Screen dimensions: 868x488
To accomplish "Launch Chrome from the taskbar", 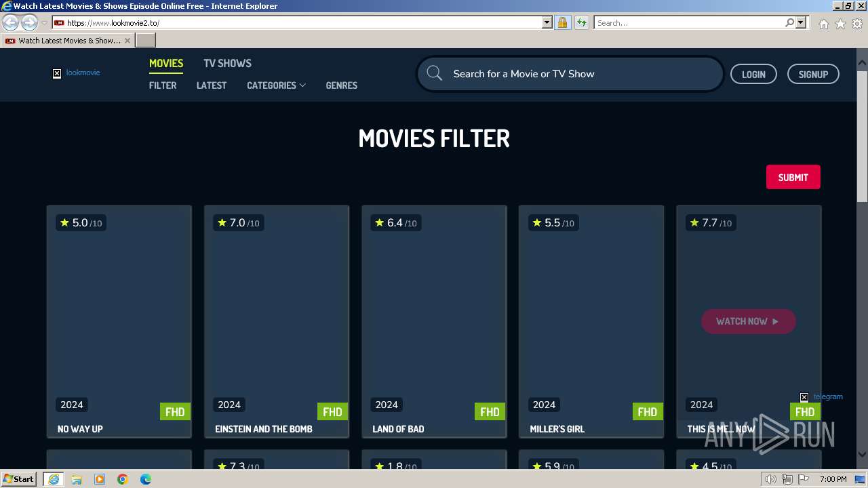I will click(123, 479).
